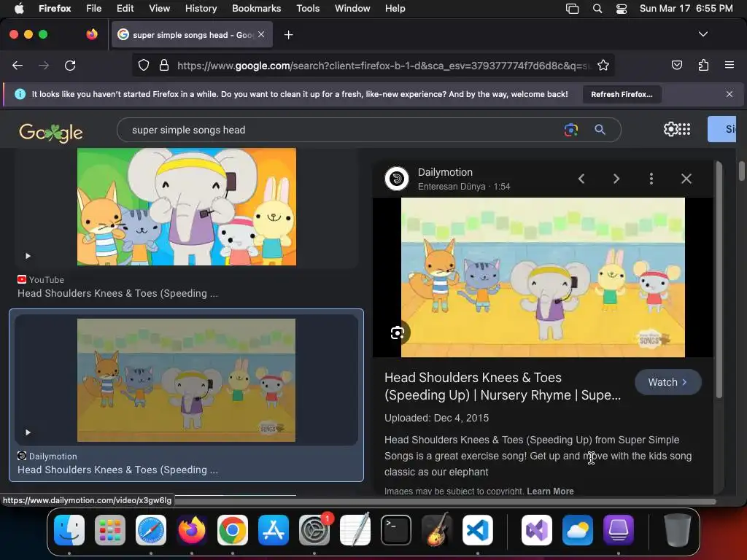Open Dailymotion 'Head Shoulders Knees & Toes' result title

coord(117,470)
